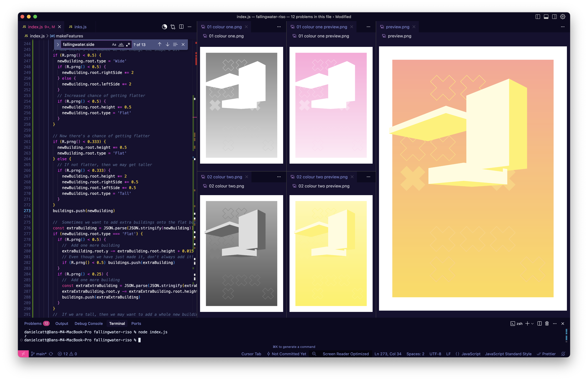Screen dimensions: 588x381
Task: Close the terminal panel
Action: (x=563, y=323)
